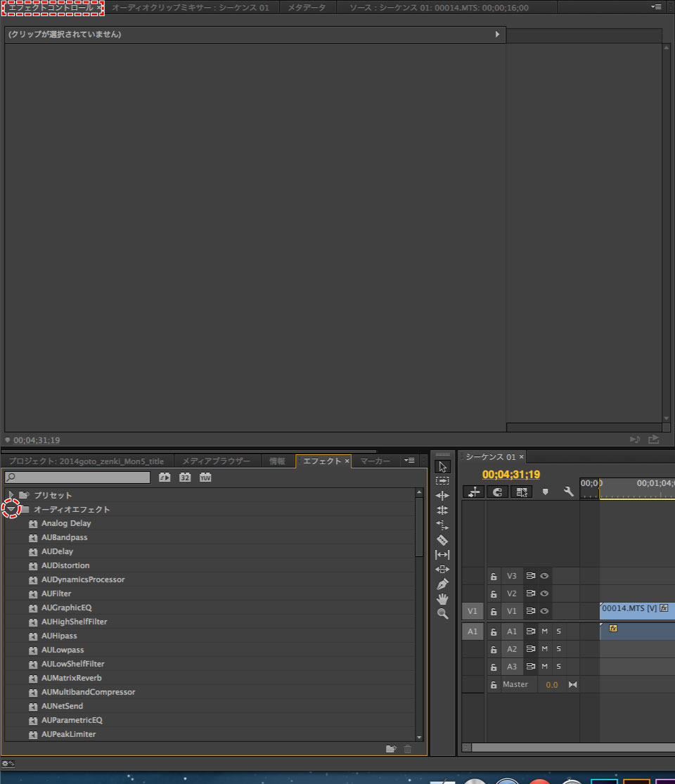
Task: Toggle lock on track V3
Action: (x=494, y=576)
